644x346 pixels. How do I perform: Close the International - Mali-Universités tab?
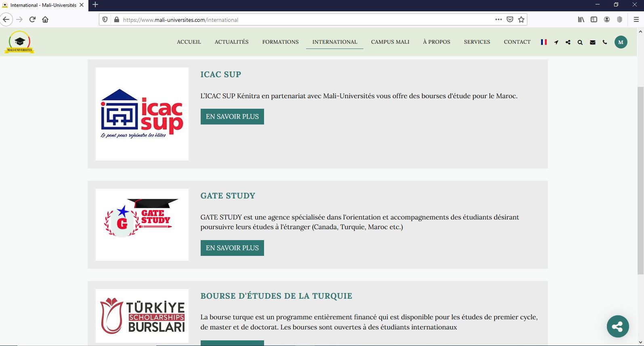click(x=82, y=5)
